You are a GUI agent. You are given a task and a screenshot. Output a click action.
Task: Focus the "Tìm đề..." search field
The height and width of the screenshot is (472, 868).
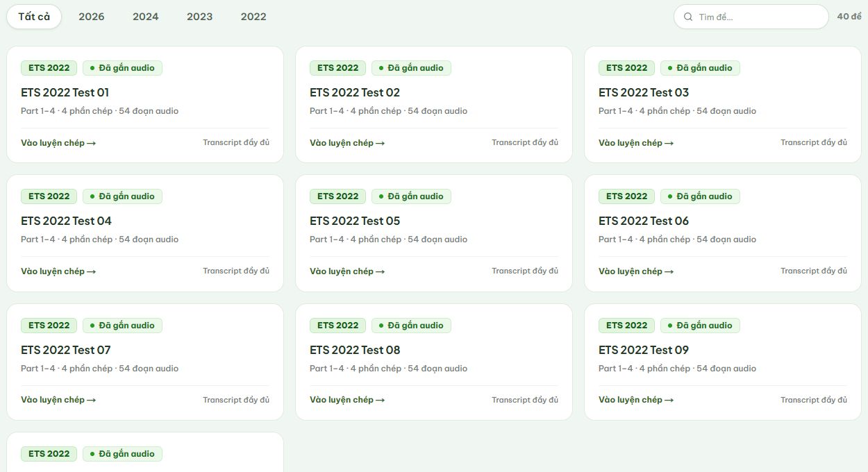751,17
